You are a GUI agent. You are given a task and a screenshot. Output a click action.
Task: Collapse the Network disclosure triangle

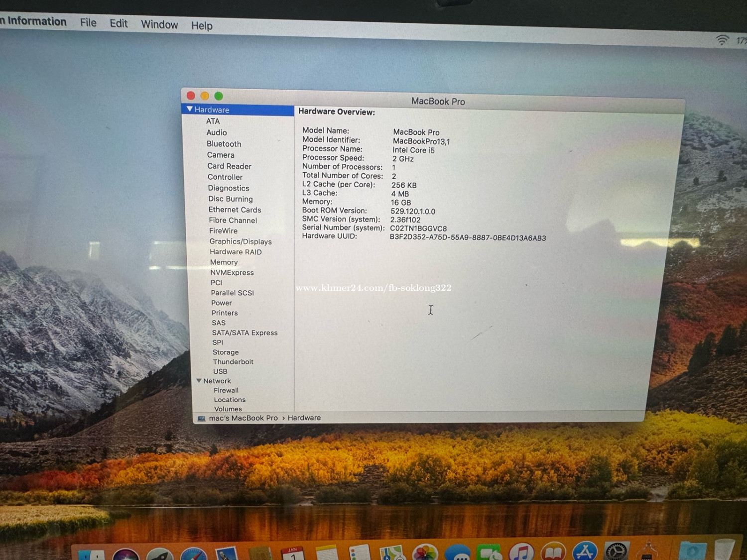coord(199,381)
